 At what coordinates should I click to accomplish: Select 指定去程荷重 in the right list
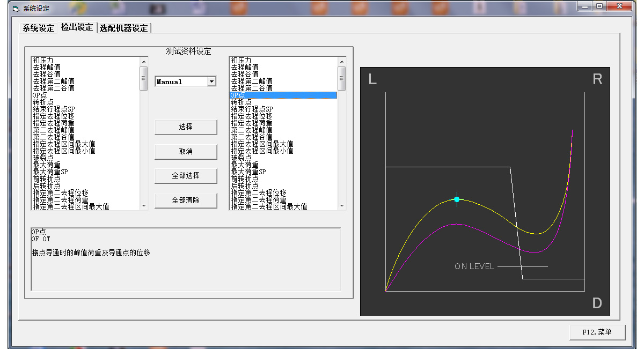283,123
